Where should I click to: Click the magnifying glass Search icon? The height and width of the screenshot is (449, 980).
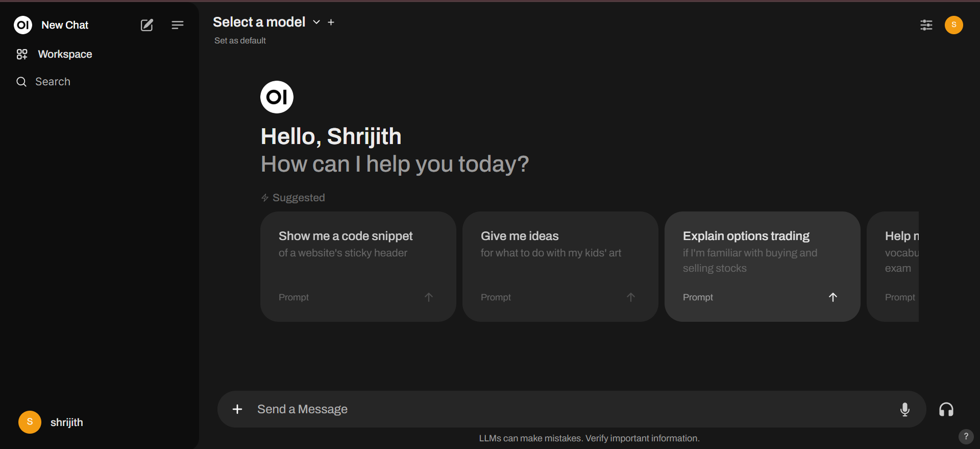point(21,82)
